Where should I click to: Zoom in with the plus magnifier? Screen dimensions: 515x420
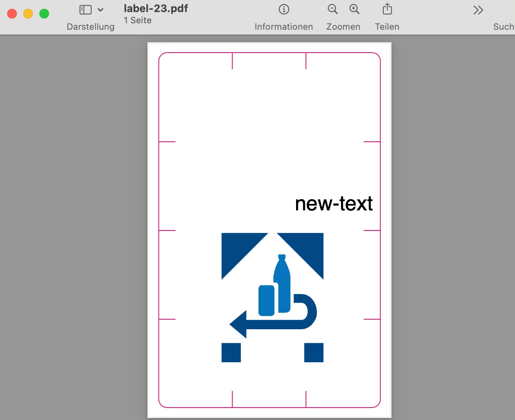click(x=354, y=9)
